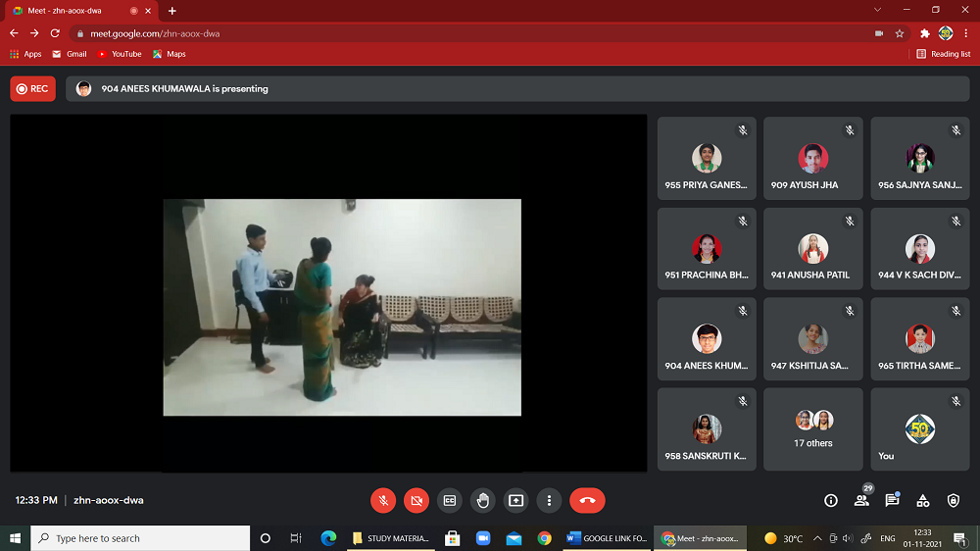Click the Present now screen icon

(x=516, y=500)
